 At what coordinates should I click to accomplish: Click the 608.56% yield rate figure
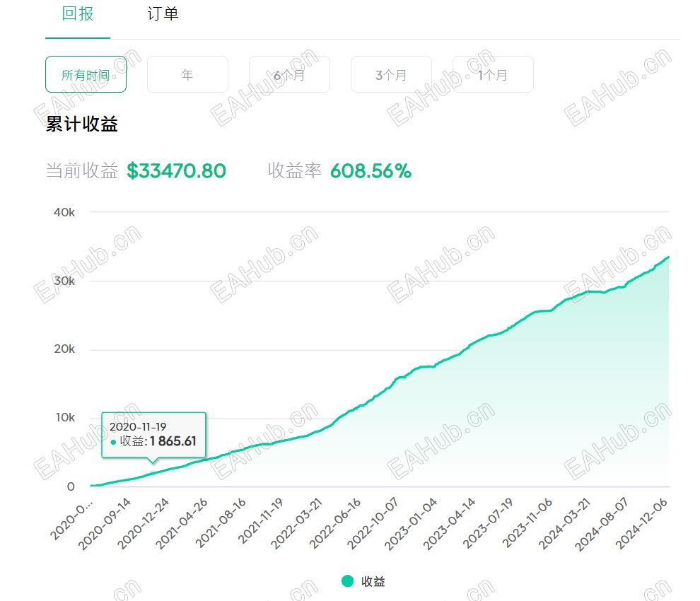[371, 171]
